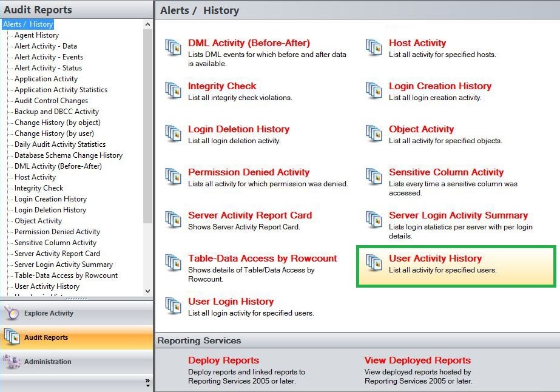
Task: Open Sensitive Column Activity report link
Action: click(446, 172)
